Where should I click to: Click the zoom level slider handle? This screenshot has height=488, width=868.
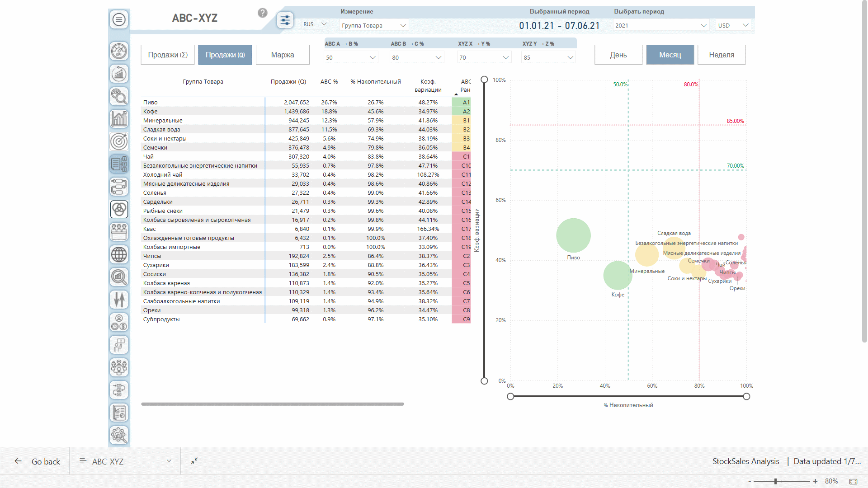[x=775, y=481]
